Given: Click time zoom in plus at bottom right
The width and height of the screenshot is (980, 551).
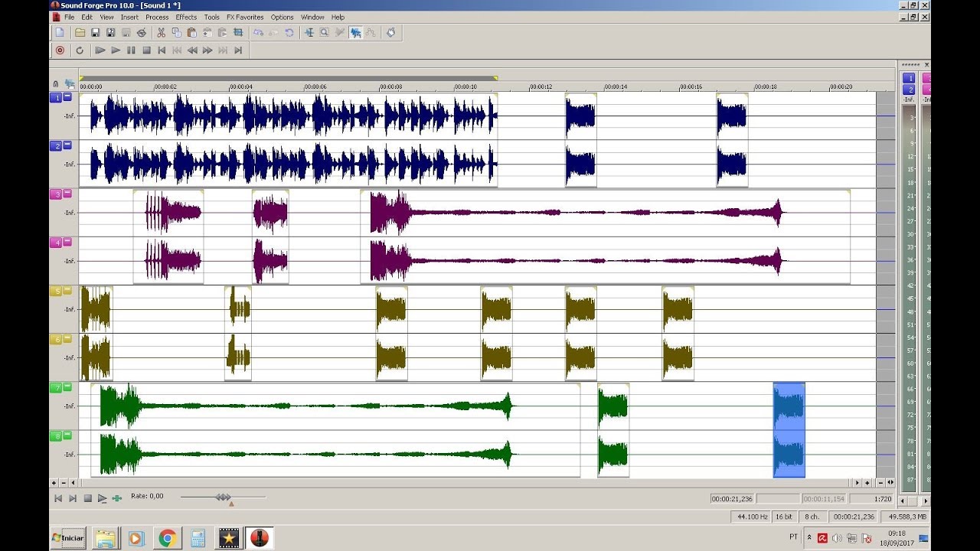Looking at the screenshot, I should 867,483.
